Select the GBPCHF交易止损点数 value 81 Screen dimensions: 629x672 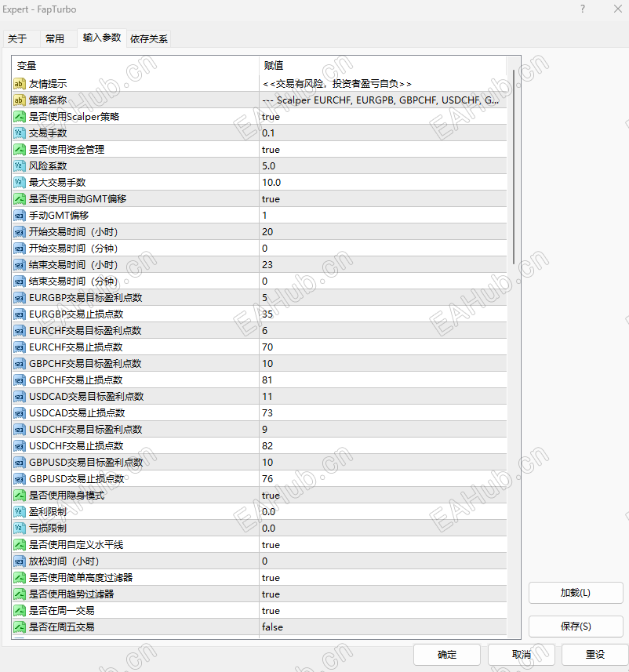point(267,380)
